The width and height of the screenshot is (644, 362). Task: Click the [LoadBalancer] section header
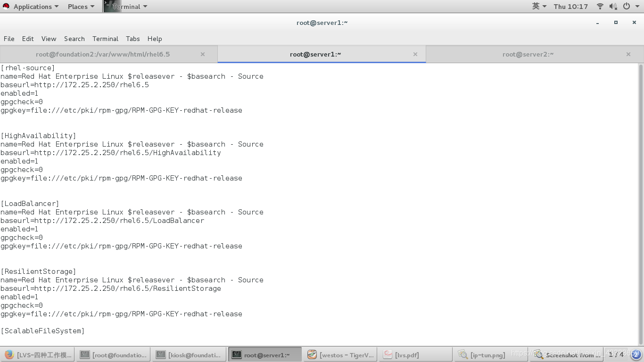coord(30,204)
